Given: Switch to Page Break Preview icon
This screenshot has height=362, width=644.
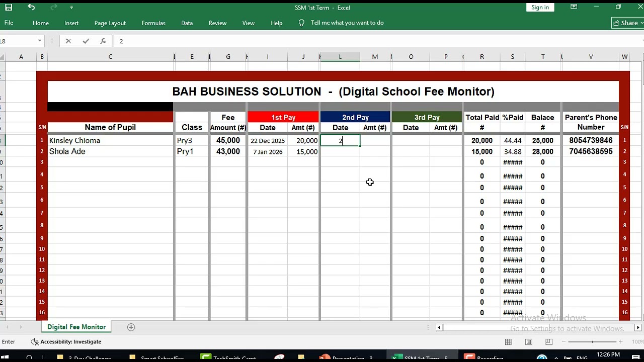Looking at the screenshot, I should tap(549, 342).
